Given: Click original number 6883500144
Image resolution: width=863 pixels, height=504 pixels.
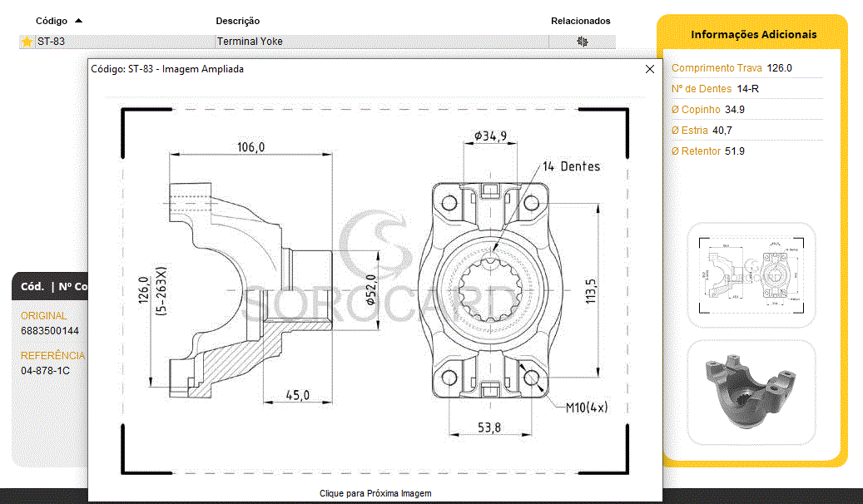Looking at the screenshot, I should click(x=50, y=331).
